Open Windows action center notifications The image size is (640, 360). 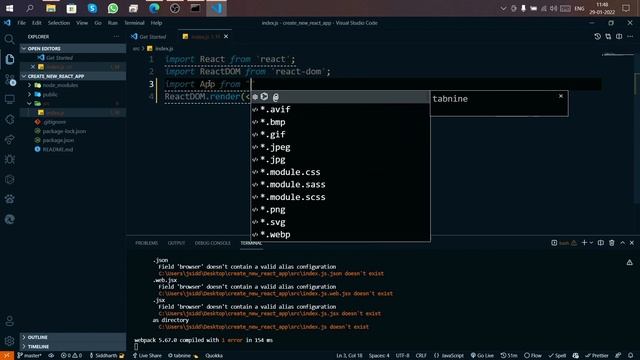point(626,8)
